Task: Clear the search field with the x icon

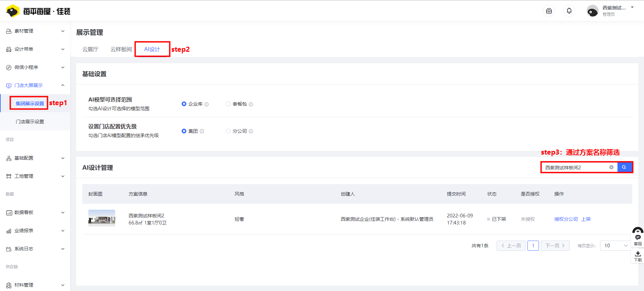Action: point(611,167)
